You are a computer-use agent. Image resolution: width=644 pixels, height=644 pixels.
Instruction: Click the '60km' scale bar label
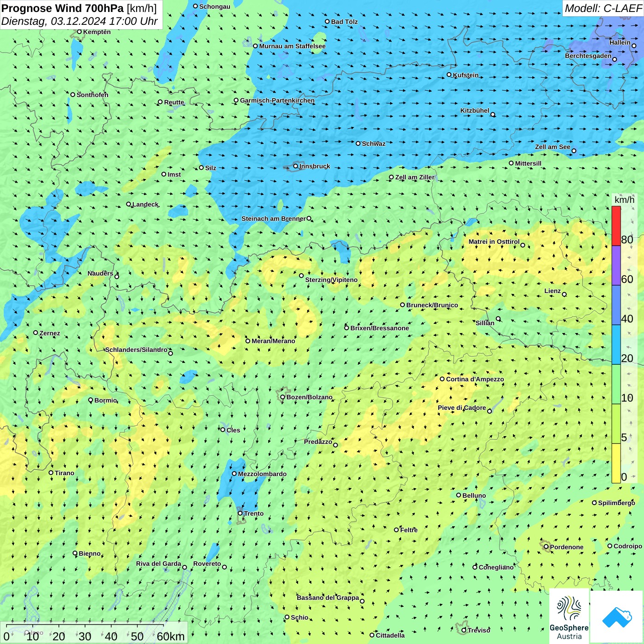click(171, 636)
